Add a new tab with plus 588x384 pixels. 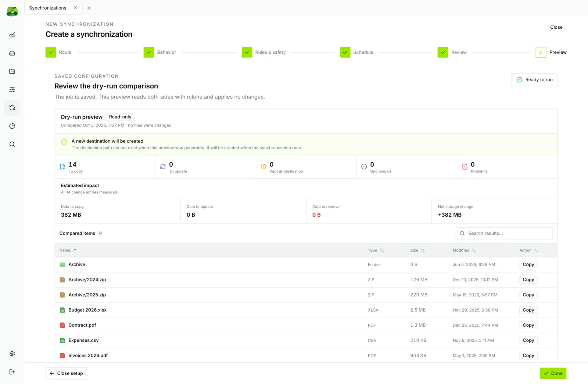coord(89,8)
